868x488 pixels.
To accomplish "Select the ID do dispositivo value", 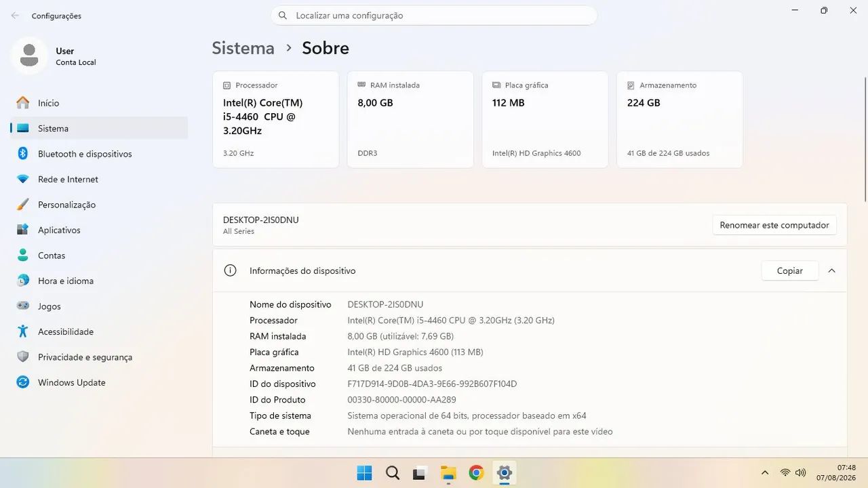I will (432, 384).
